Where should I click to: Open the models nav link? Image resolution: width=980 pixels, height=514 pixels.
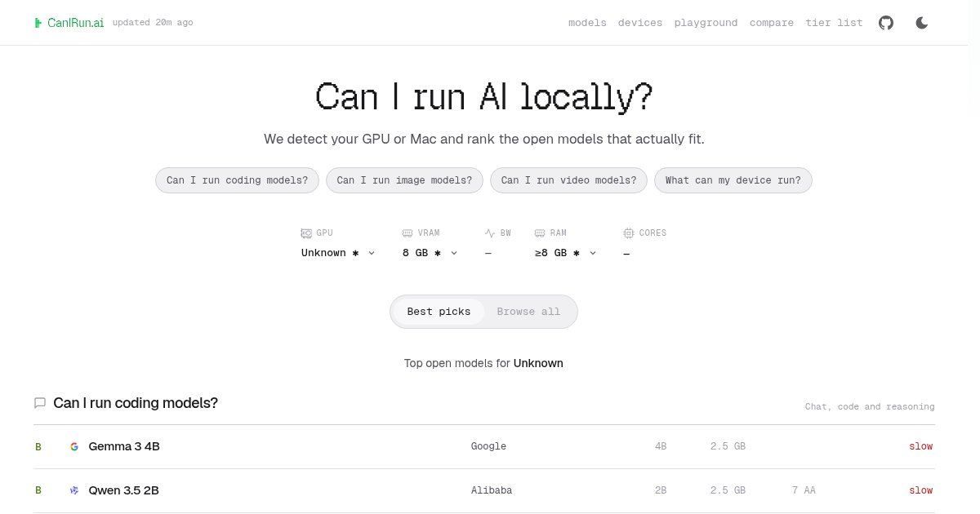tap(587, 23)
